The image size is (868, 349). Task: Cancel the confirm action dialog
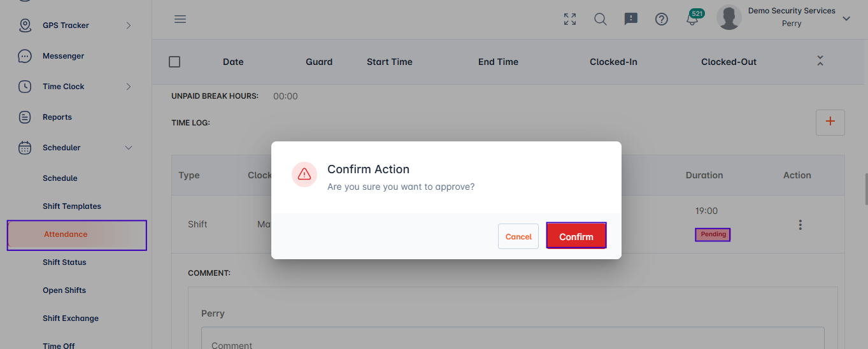[518, 236]
